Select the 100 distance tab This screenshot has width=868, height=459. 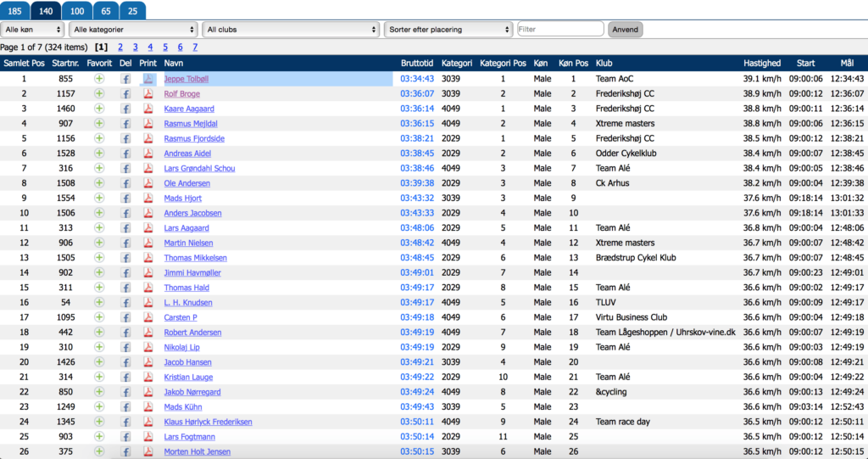[x=76, y=10]
